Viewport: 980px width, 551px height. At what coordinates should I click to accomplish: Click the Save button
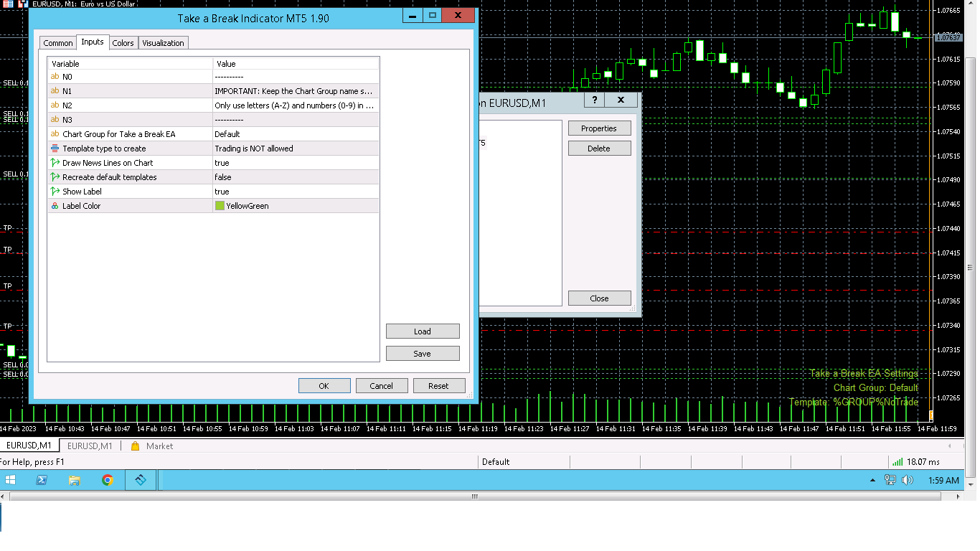pos(423,354)
